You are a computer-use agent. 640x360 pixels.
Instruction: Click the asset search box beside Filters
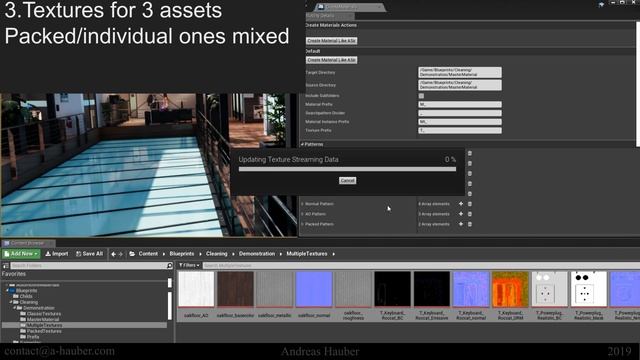click(420, 265)
